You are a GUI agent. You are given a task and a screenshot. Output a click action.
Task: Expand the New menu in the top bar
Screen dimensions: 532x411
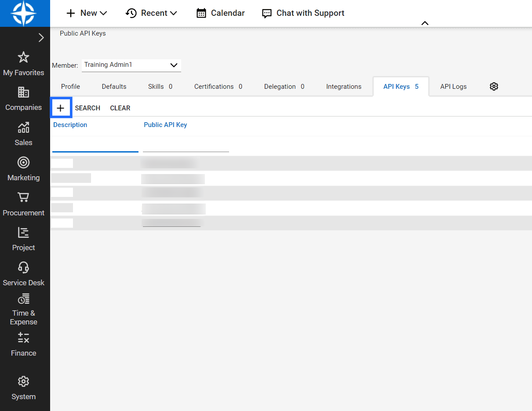86,13
